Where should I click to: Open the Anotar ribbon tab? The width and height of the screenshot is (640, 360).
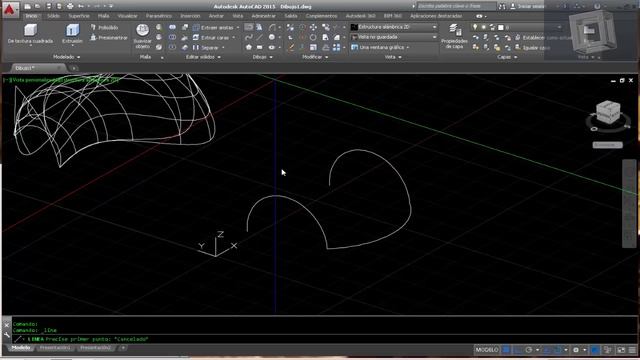pyautogui.click(x=216, y=16)
